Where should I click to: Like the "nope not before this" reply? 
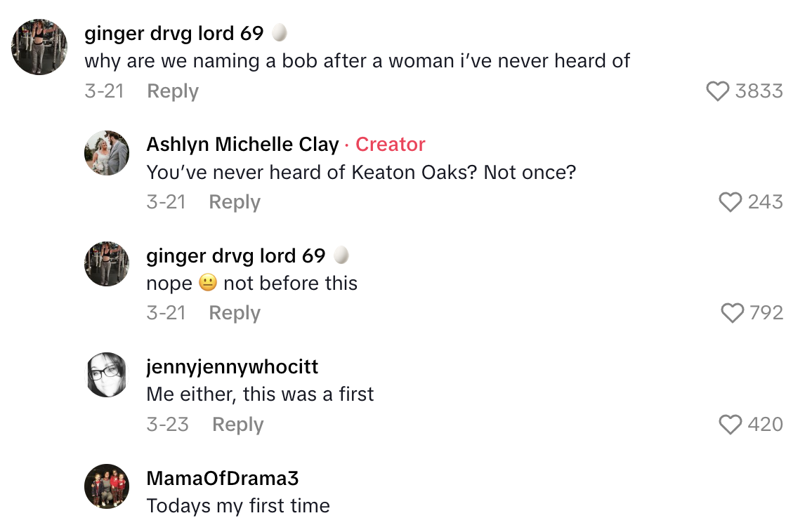point(733,313)
